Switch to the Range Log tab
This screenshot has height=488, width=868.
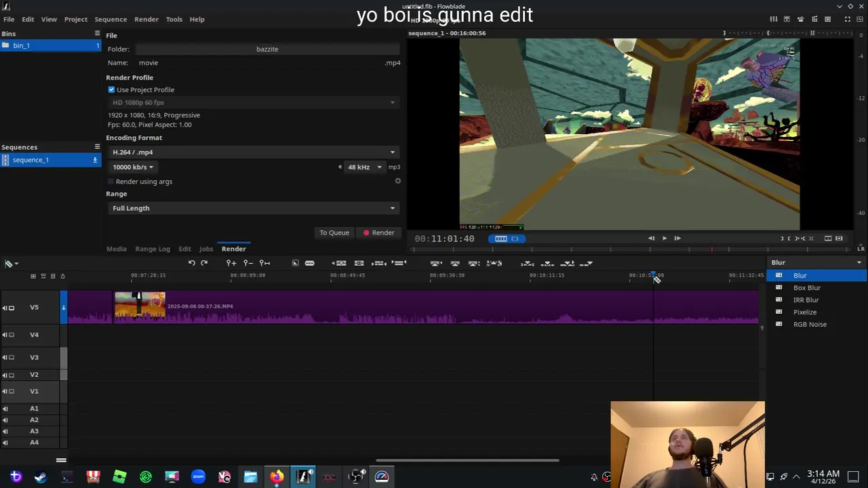(153, 249)
